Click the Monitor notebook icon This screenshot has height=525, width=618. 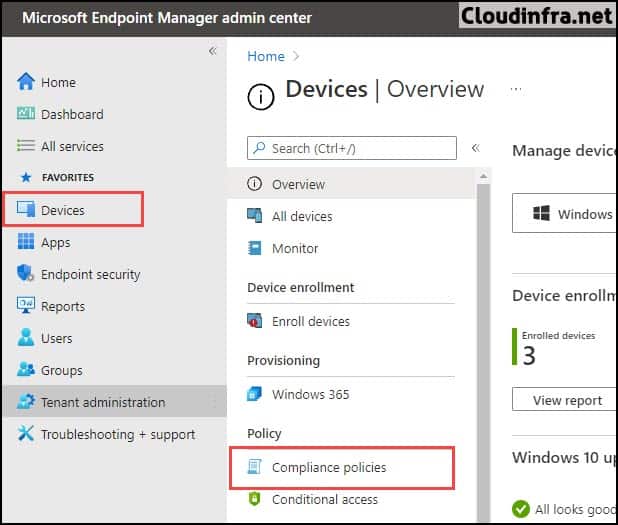click(254, 248)
